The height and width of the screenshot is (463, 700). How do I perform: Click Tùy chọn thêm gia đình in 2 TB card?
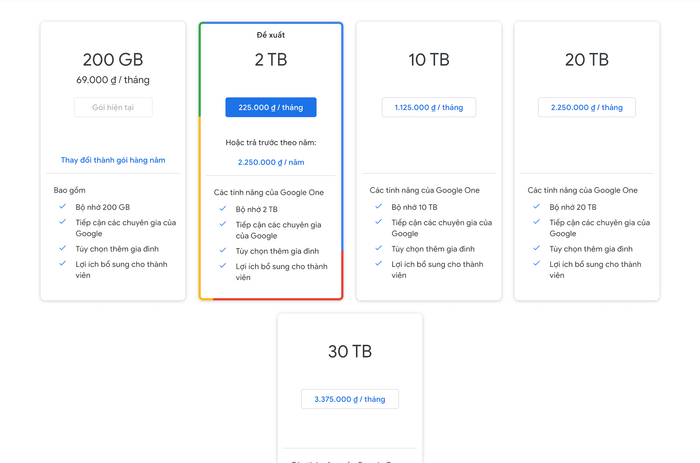(x=277, y=251)
